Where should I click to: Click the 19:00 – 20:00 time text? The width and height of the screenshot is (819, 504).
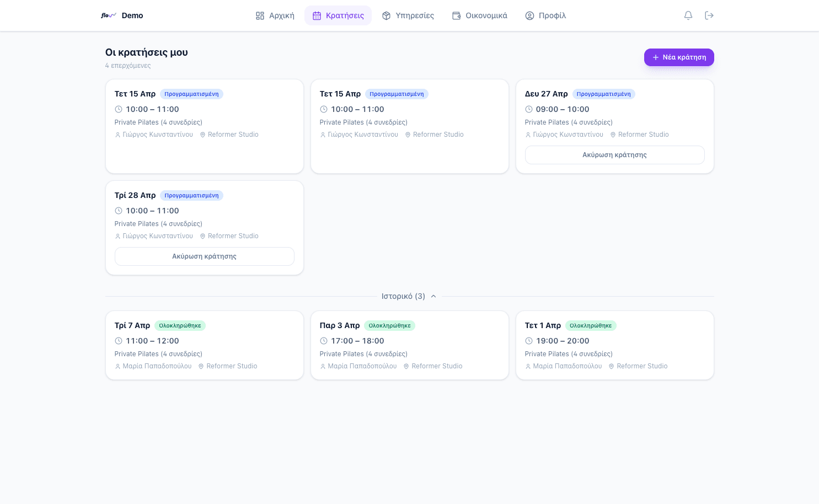pos(563,341)
